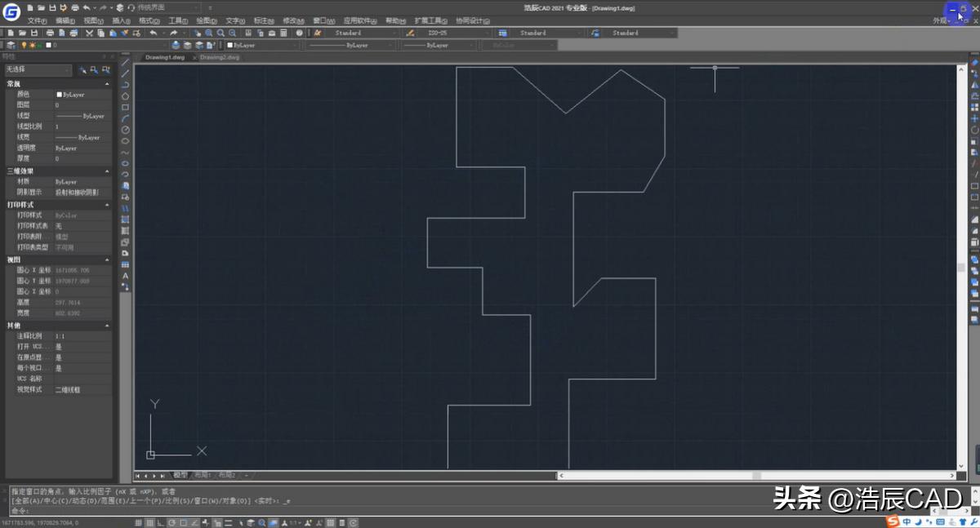Open the 文件 menu
The width and height of the screenshot is (980, 528).
pyautogui.click(x=37, y=20)
